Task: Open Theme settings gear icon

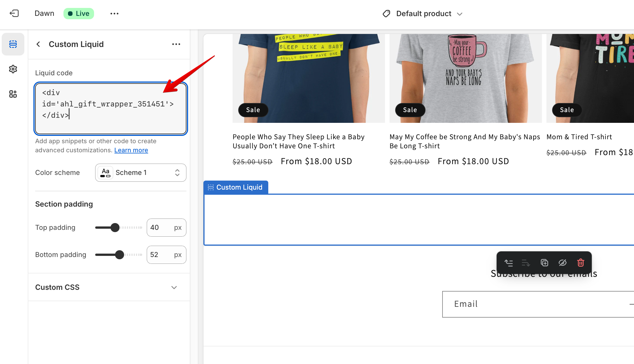Action: (13, 69)
